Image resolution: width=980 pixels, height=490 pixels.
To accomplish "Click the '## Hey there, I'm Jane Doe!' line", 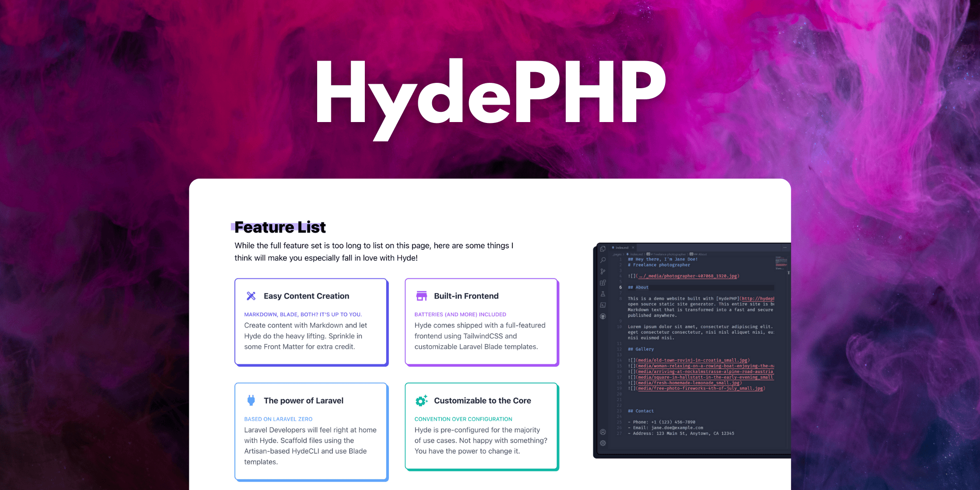I will 663,259.
